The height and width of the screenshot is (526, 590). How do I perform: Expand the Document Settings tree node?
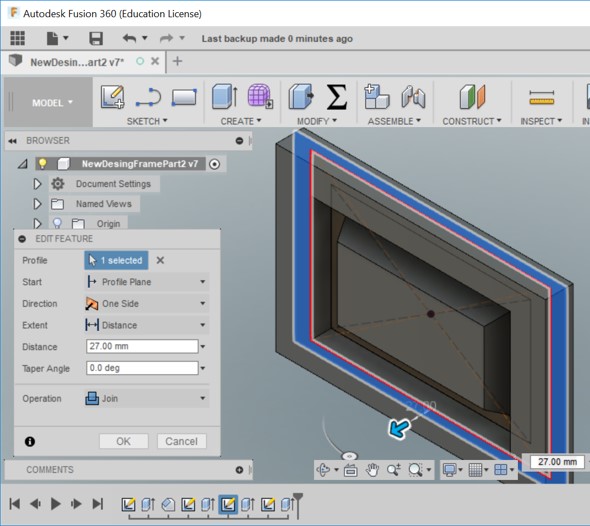pyautogui.click(x=37, y=184)
